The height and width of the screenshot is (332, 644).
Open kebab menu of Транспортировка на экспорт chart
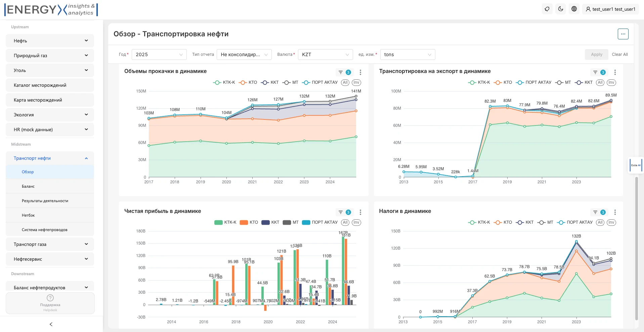coord(615,72)
